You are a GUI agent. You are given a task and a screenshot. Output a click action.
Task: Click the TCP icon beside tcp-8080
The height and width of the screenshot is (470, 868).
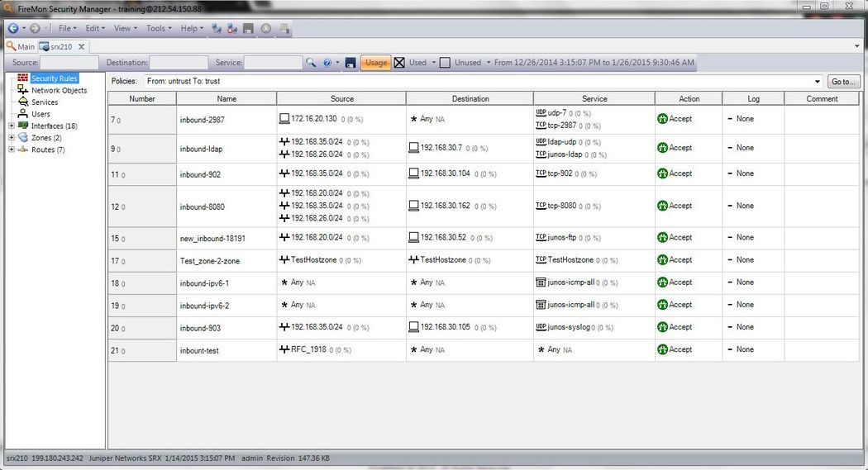(541, 205)
